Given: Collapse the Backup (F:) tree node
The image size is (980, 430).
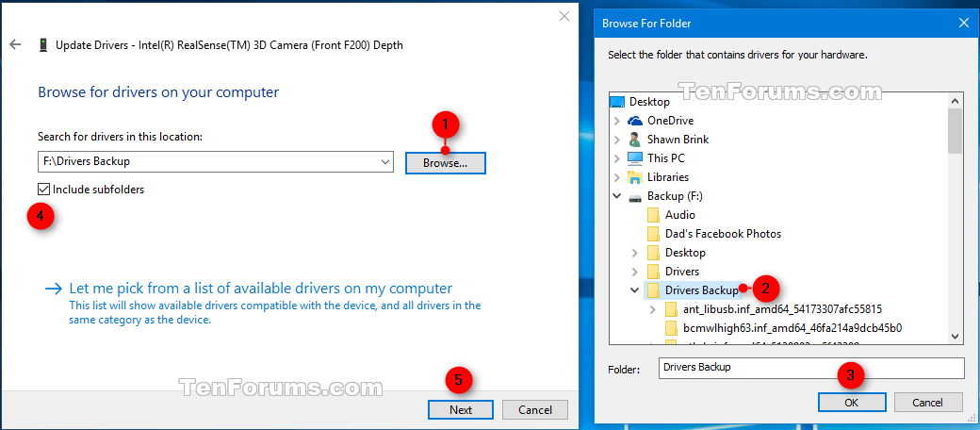Looking at the screenshot, I should coord(617,196).
